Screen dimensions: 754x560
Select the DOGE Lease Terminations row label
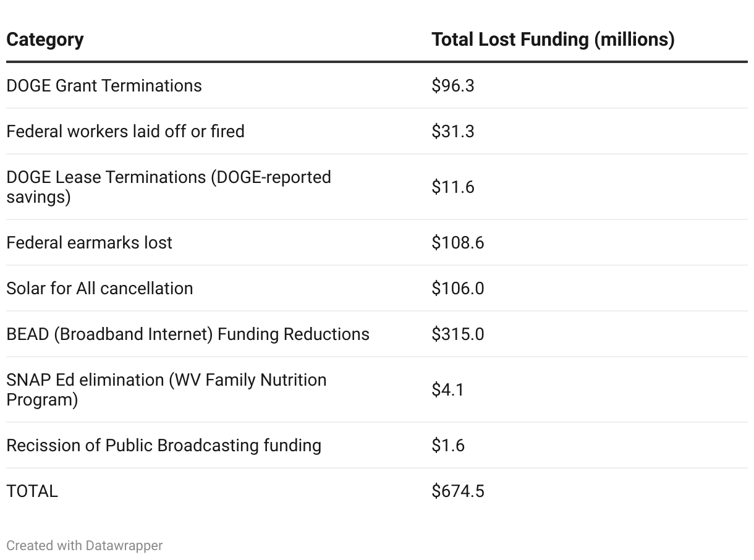[x=168, y=187]
